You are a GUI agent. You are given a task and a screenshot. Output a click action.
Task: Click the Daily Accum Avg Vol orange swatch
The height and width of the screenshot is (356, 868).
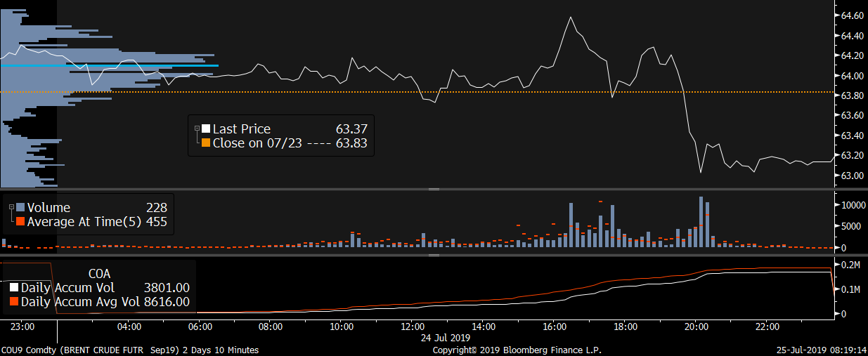pos(14,302)
